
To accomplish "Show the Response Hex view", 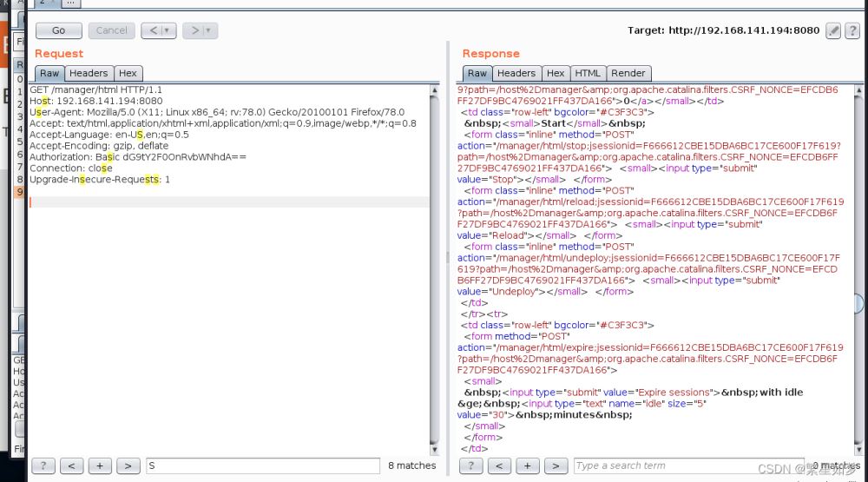I will click(x=556, y=74).
